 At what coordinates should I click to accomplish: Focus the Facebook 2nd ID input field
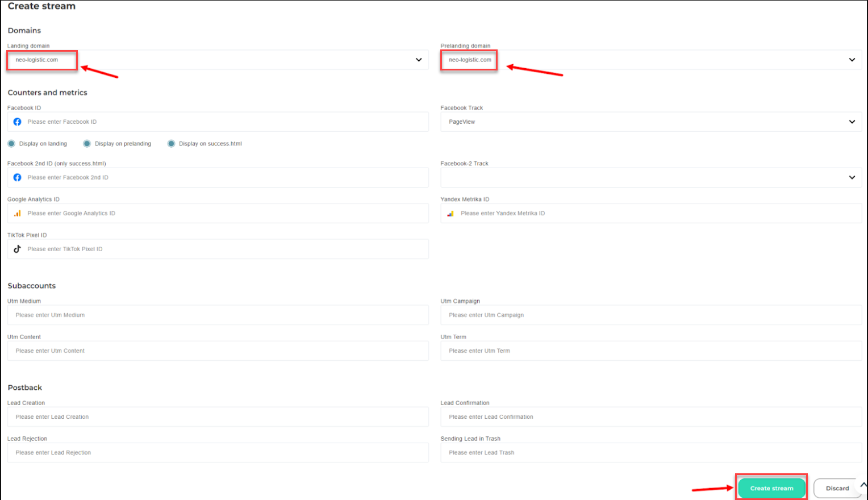(x=218, y=177)
